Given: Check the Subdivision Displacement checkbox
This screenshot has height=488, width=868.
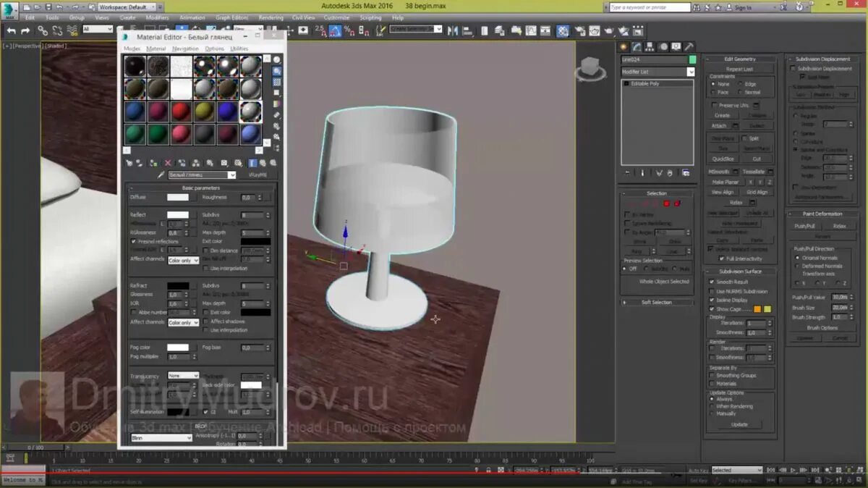Looking at the screenshot, I should (792, 67).
